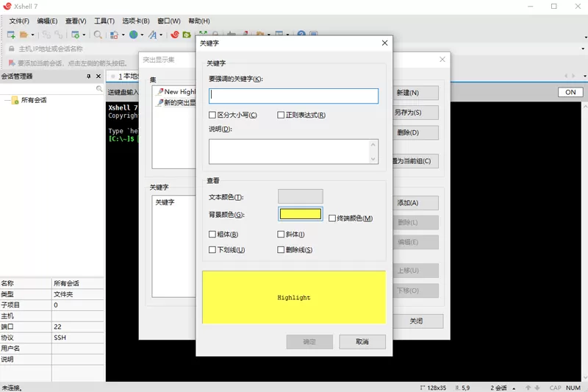
Task: Click 另存为(S) button
Action: [415, 113]
